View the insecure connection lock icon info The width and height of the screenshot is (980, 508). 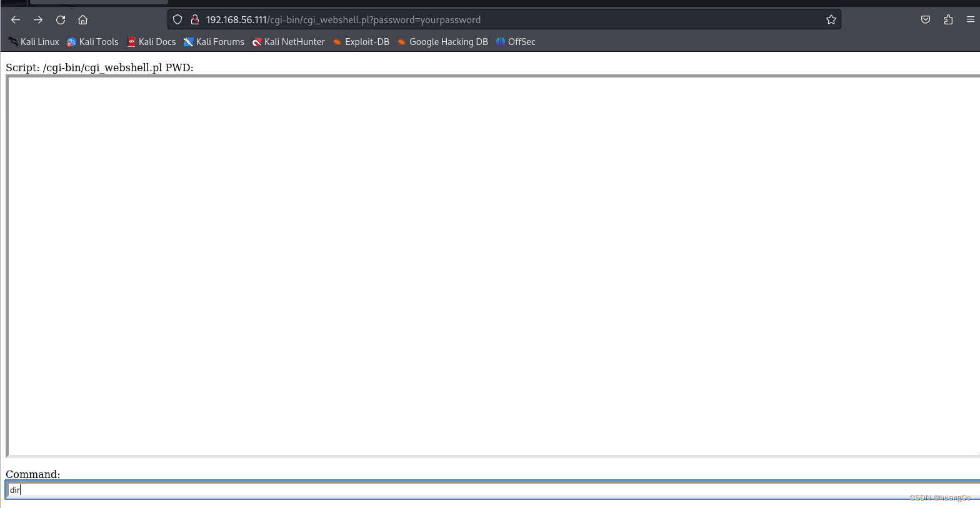click(x=195, y=20)
